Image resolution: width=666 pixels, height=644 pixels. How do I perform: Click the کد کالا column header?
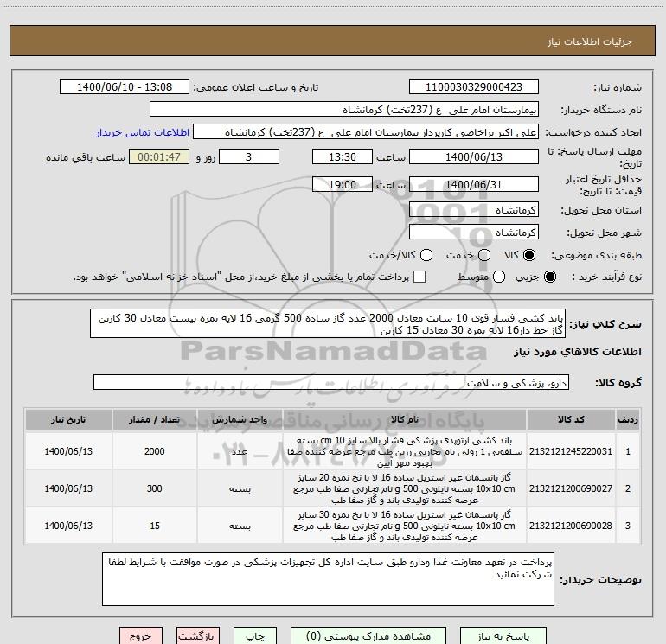pyautogui.click(x=571, y=419)
